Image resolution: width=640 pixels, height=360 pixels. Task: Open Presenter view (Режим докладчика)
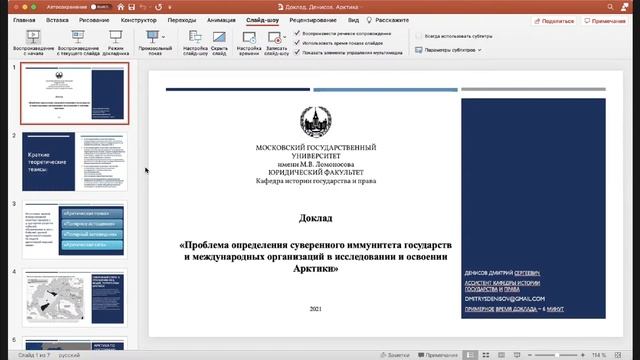(x=116, y=42)
